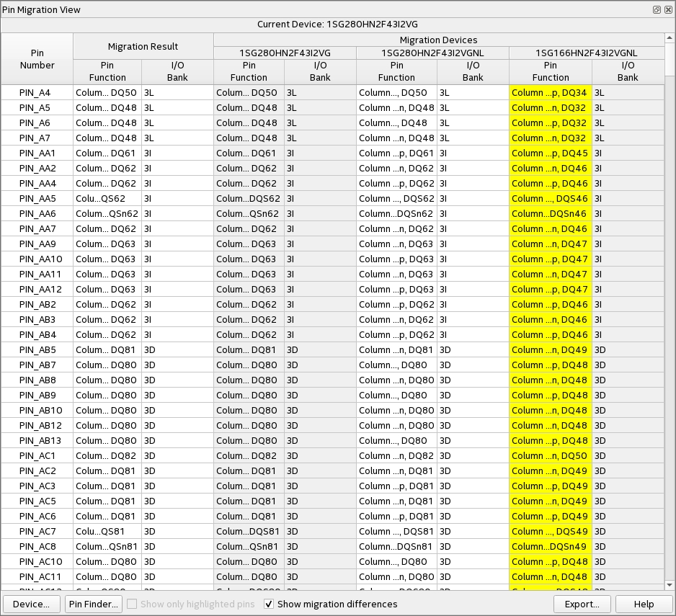Click the vertical scrollbar thumb
The height and width of the screenshot is (616, 676).
pyautogui.click(x=670, y=58)
